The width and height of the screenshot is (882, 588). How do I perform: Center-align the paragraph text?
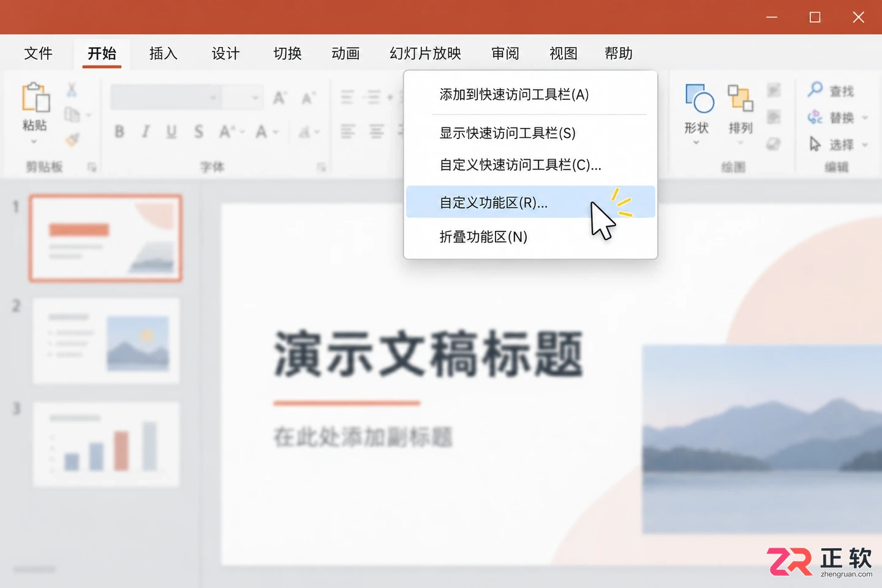point(376,131)
